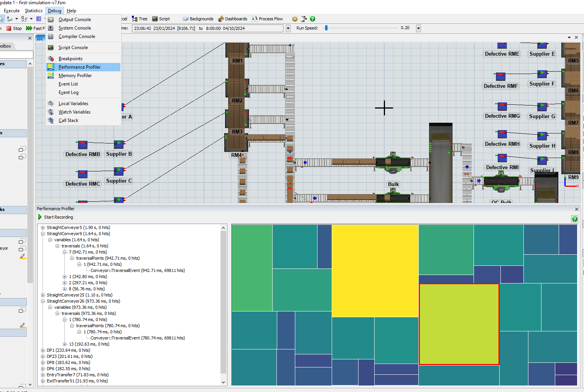Select the Defective RMG source icon
Screen dimensions: 584x392
pyautogui.click(x=502, y=106)
